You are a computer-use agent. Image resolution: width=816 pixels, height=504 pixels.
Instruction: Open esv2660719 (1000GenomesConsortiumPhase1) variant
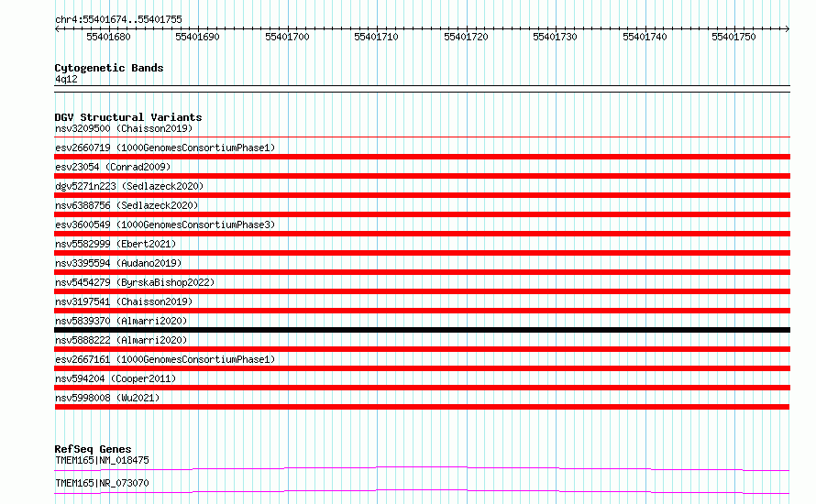(165, 148)
